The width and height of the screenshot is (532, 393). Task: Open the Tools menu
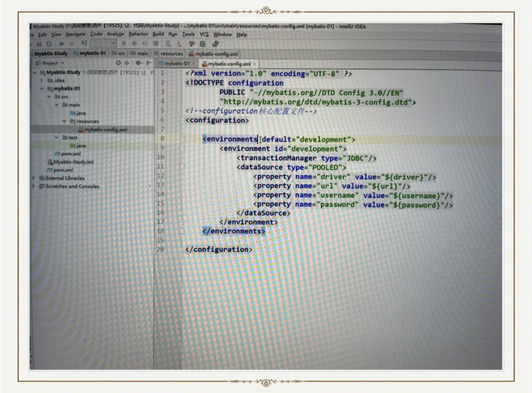(x=188, y=35)
